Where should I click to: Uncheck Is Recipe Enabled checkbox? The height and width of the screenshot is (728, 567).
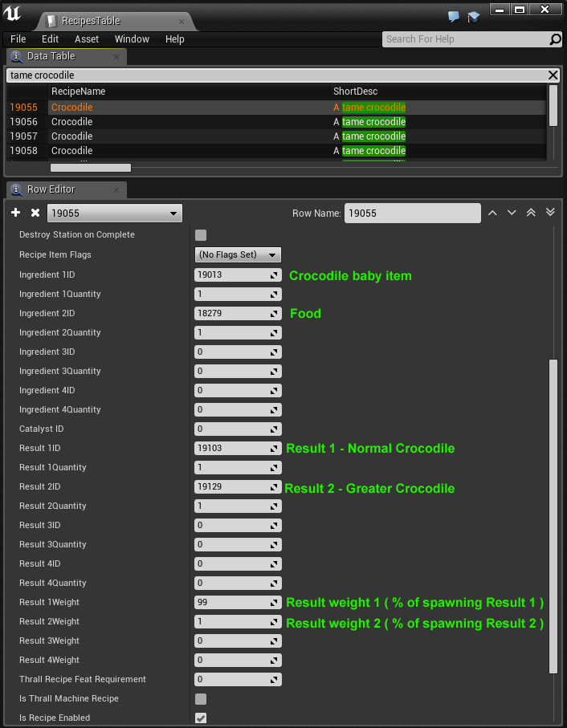coord(201,718)
